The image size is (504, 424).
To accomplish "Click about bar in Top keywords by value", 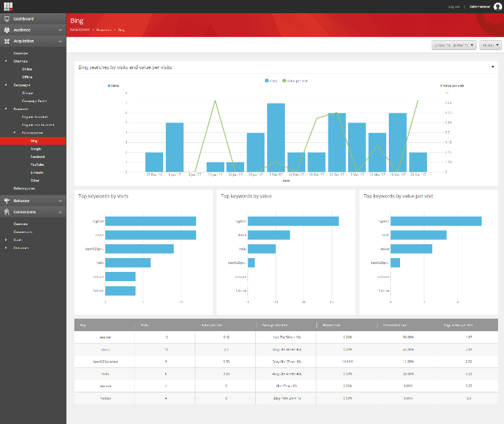I will [x=268, y=235].
